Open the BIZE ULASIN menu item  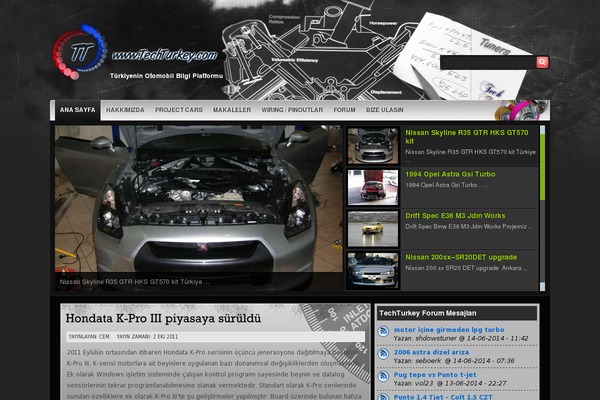(x=385, y=110)
